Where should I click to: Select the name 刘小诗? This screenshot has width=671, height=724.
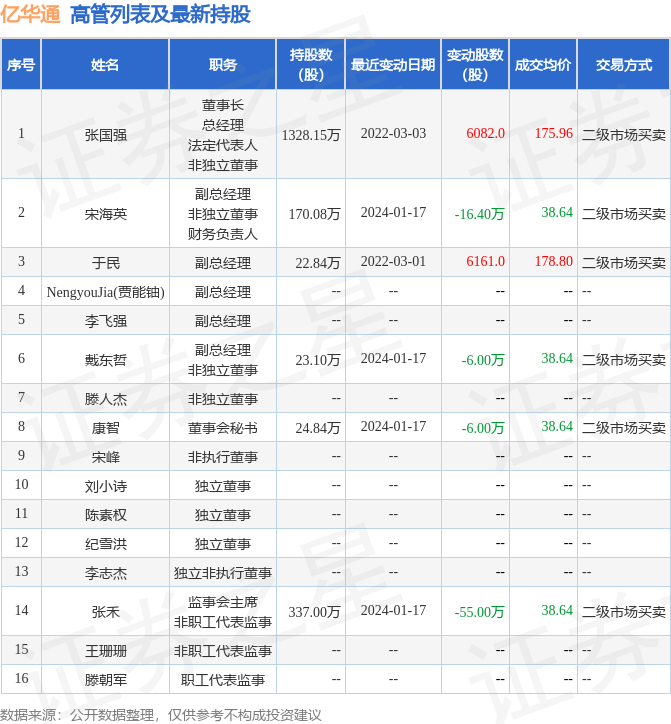[x=106, y=486]
